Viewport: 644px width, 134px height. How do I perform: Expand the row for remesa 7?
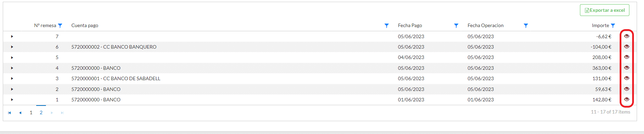(x=12, y=36)
